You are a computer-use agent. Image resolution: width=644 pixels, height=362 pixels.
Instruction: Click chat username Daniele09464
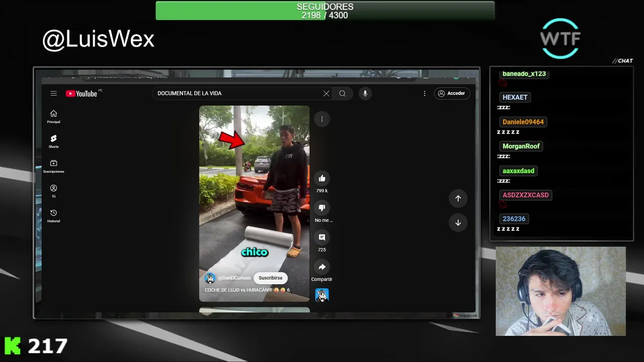point(523,122)
